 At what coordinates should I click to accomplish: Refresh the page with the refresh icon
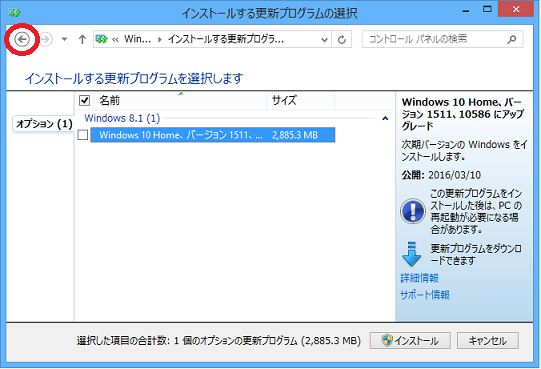coord(342,40)
